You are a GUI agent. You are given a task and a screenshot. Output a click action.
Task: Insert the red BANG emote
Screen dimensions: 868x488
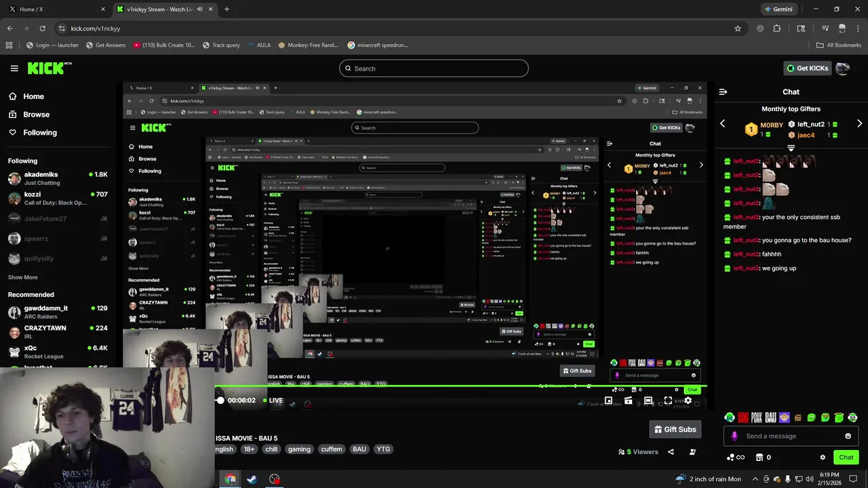(x=743, y=418)
